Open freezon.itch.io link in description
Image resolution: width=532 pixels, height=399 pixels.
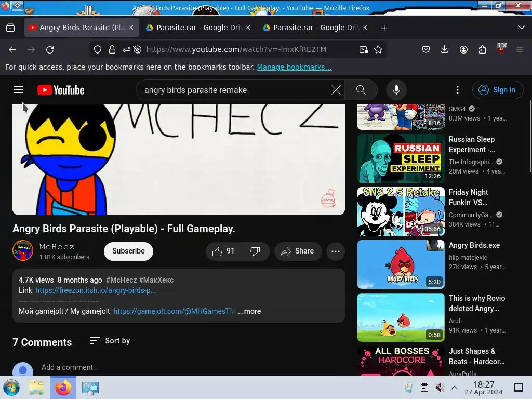point(96,290)
